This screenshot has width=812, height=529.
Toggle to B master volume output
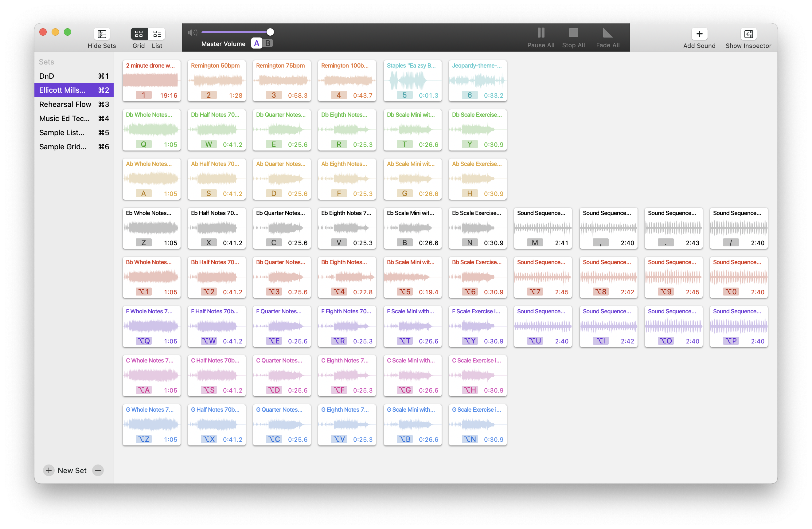(267, 43)
